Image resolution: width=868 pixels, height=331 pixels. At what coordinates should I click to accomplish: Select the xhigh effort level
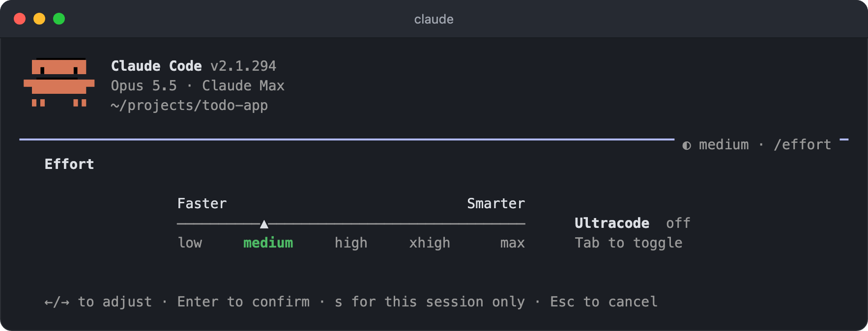pos(430,243)
